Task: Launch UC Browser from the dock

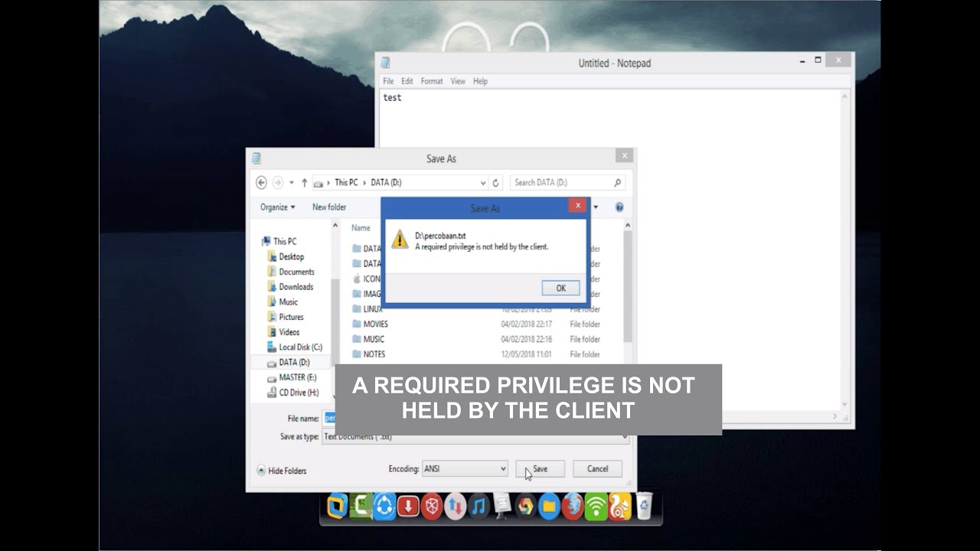Action: [x=620, y=507]
